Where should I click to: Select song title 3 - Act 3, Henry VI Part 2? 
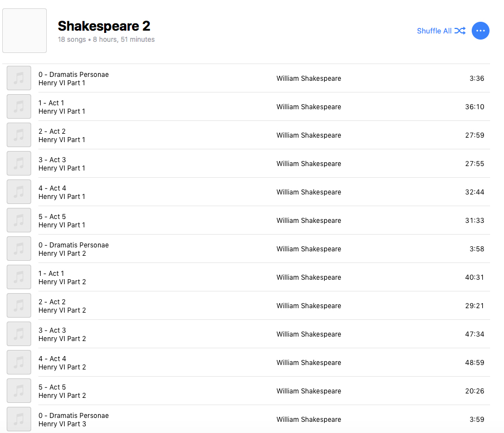click(52, 330)
